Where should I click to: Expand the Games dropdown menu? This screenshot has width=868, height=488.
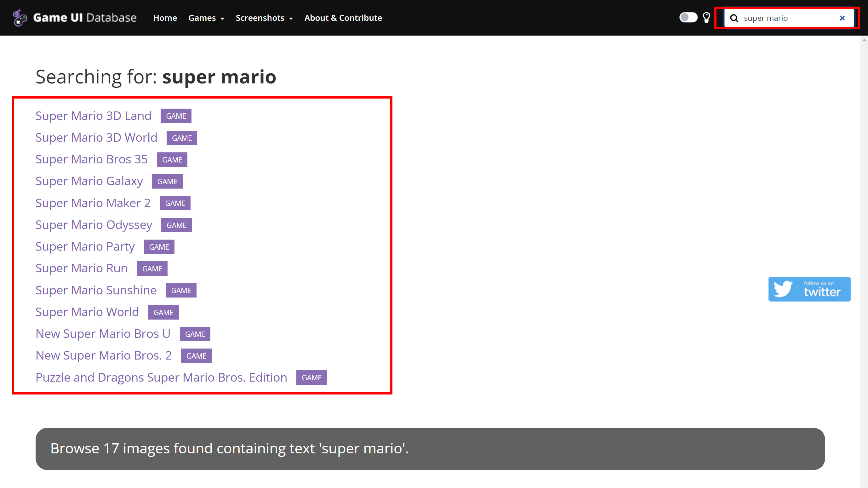pos(206,18)
